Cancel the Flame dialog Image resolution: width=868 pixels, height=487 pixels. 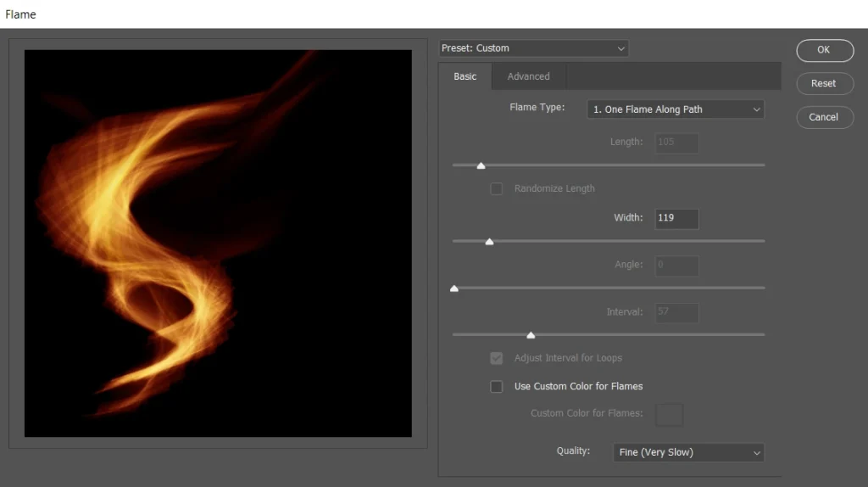(823, 117)
